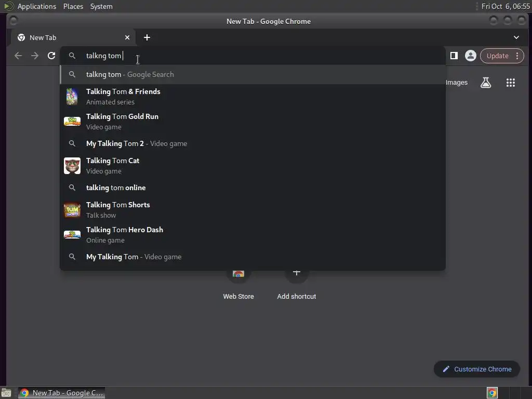Choose Talking Tom Cat suggestion
532x399 pixels.
[253, 166]
